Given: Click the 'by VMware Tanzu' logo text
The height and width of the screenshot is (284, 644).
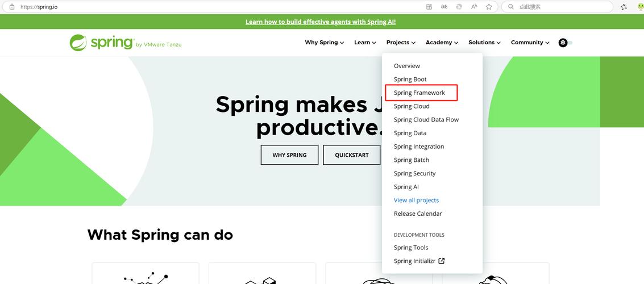Looking at the screenshot, I should click(159, 45).
